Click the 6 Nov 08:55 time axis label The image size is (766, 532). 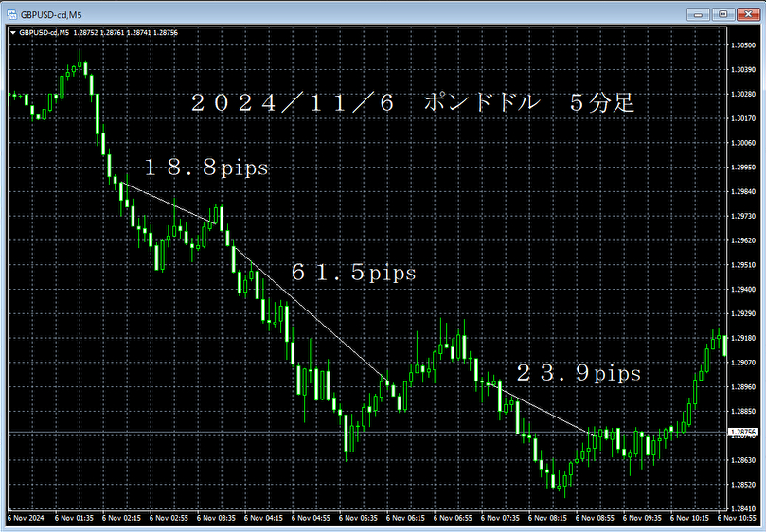pyautogui.click(x=595, y=518)
